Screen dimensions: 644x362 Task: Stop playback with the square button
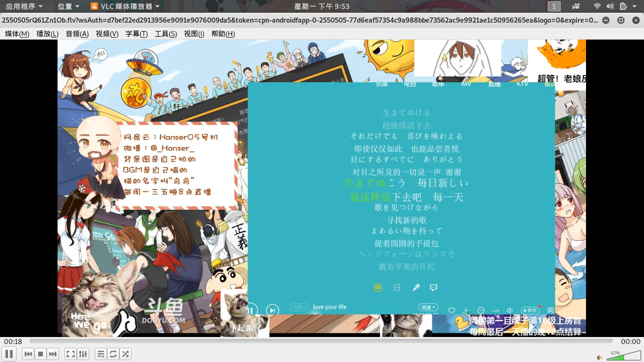pos(41,354)
